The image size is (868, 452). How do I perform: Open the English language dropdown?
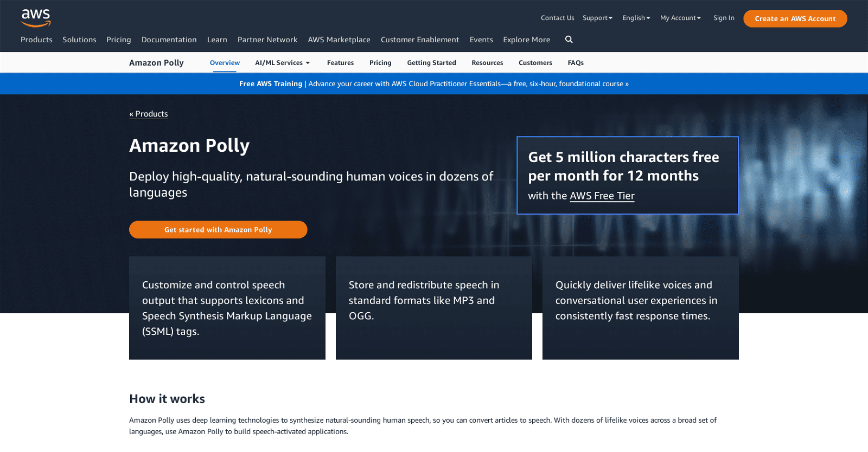tap(636, 18)
